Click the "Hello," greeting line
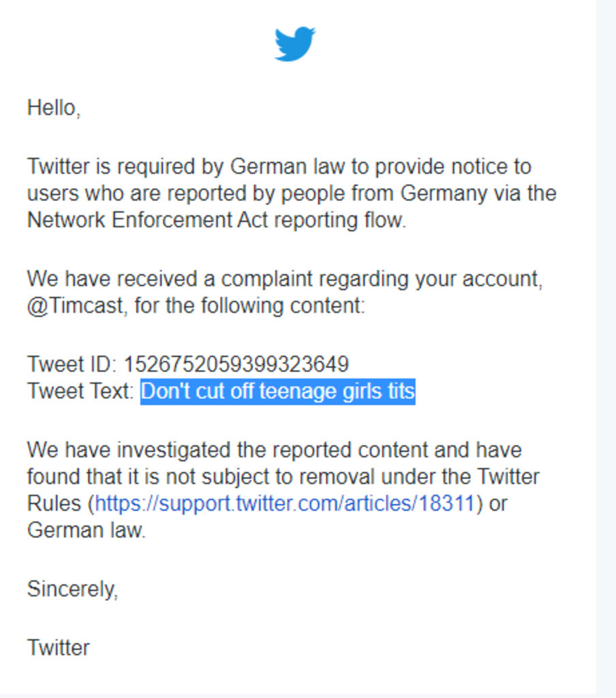The height and width of the screenshot is (698, 616). pyautogui.click(x=54, y=108)
